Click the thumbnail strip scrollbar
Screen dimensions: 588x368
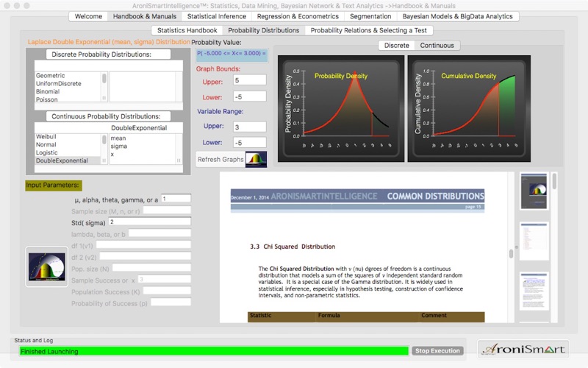pos(555,181)
